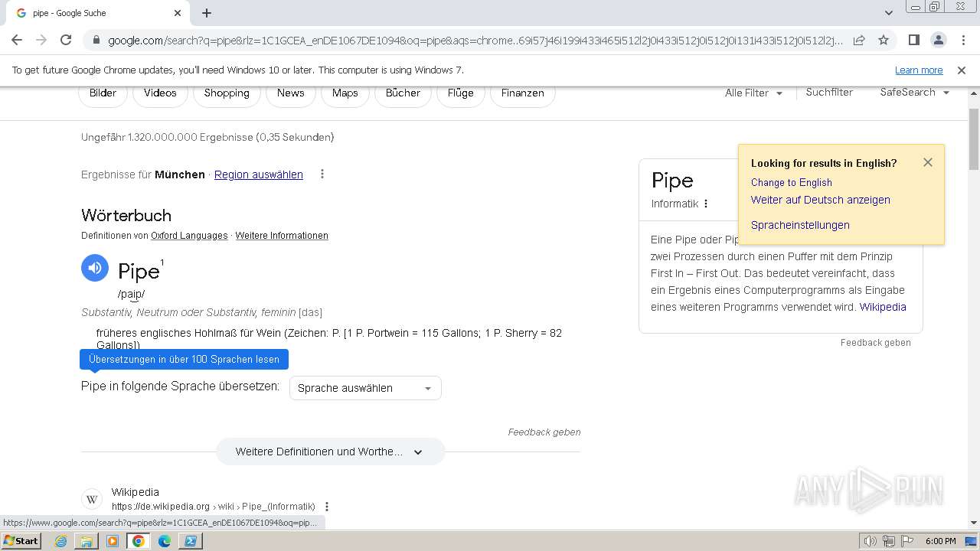Launch Windows Media Player from taskbar
Image resolution: width=980 pixels, height=551 pixels.
[113, 541]
